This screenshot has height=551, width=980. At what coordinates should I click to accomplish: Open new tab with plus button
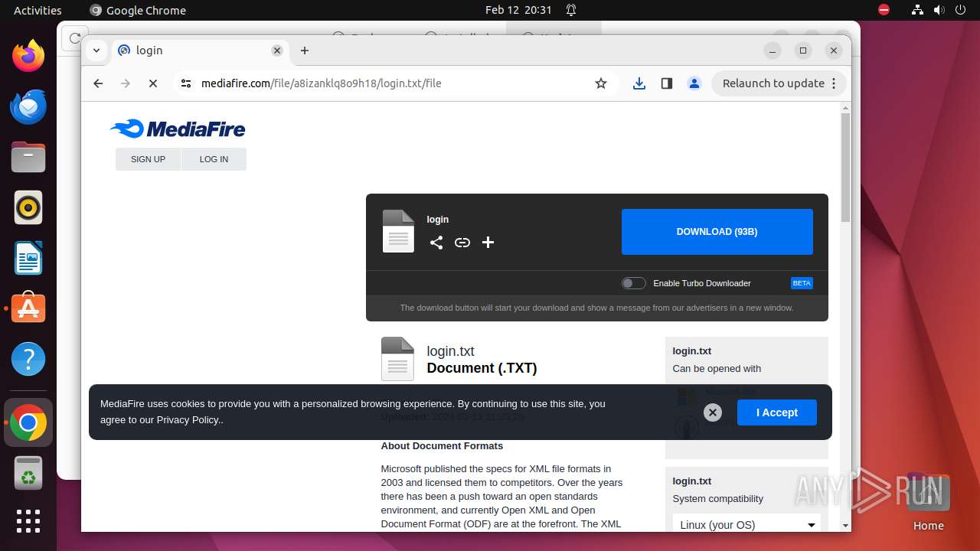coord(305,51)
